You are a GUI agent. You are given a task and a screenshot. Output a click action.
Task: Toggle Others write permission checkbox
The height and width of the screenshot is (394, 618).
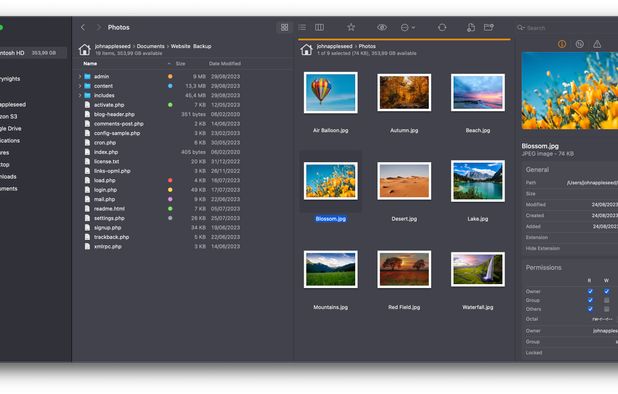pos(606,309)
